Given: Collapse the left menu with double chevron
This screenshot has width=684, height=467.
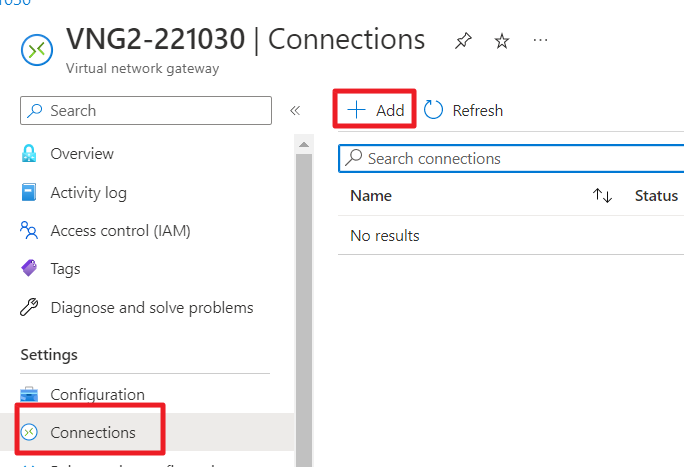Looking at the screenshot, I should [x=295, y=110].
